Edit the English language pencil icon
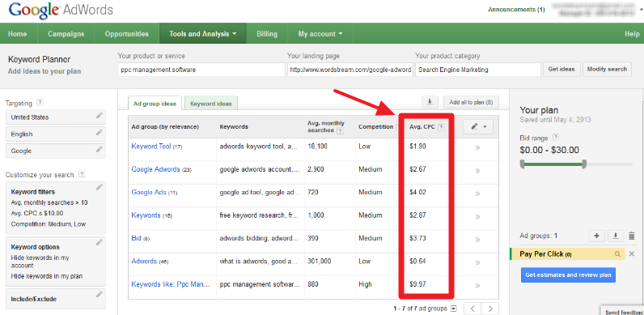Viewport: 644px width, 315px height. click(99, 133)
